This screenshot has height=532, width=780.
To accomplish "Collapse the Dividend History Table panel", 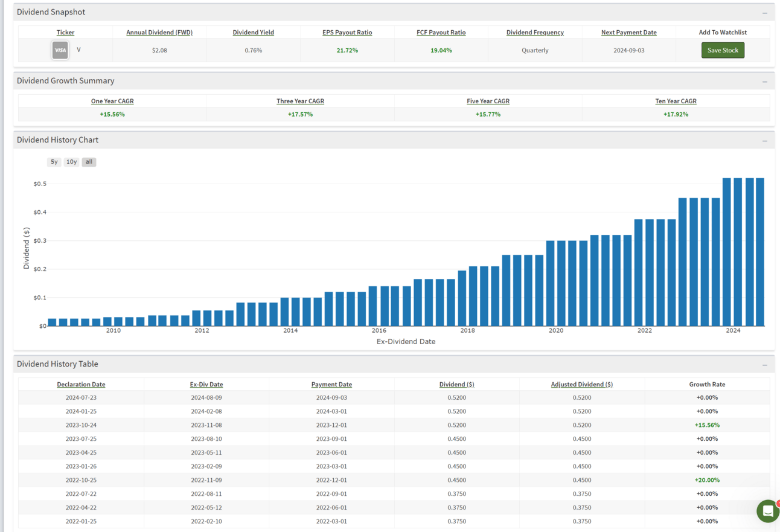I will tap(764, 365).
